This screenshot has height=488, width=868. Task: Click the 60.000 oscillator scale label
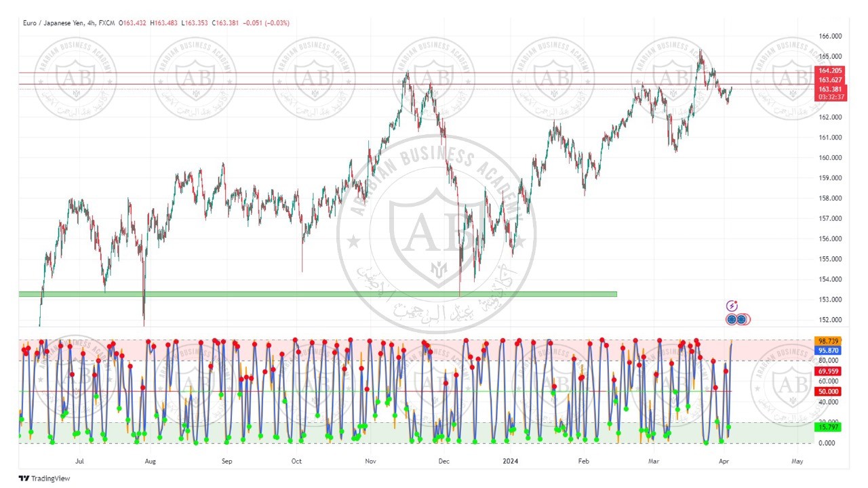[830, 382]
